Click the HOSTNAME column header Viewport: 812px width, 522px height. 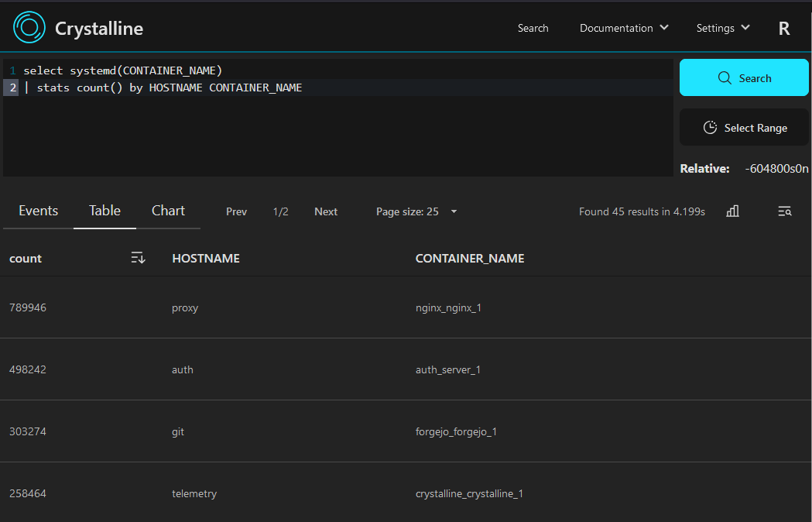(x=206, y=259)
